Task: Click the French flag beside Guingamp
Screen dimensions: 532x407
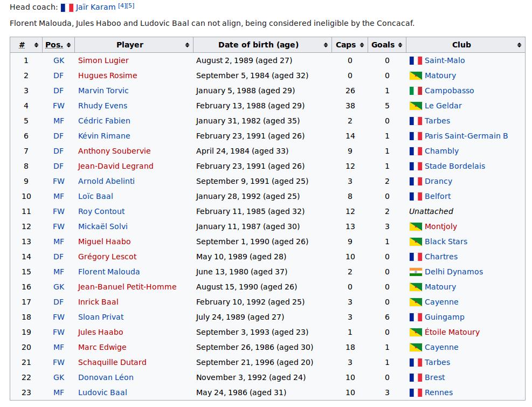Action: [416, 317]
